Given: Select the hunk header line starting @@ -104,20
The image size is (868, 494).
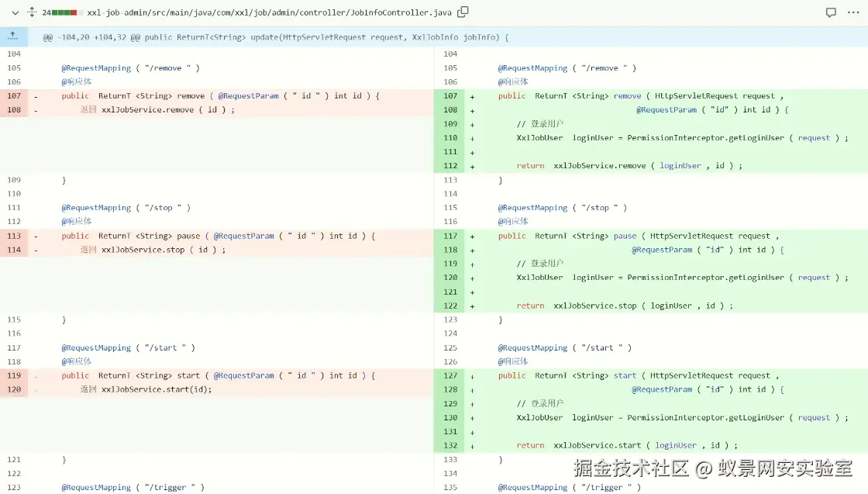Looking at the screenshot, I should coord(276,37).
